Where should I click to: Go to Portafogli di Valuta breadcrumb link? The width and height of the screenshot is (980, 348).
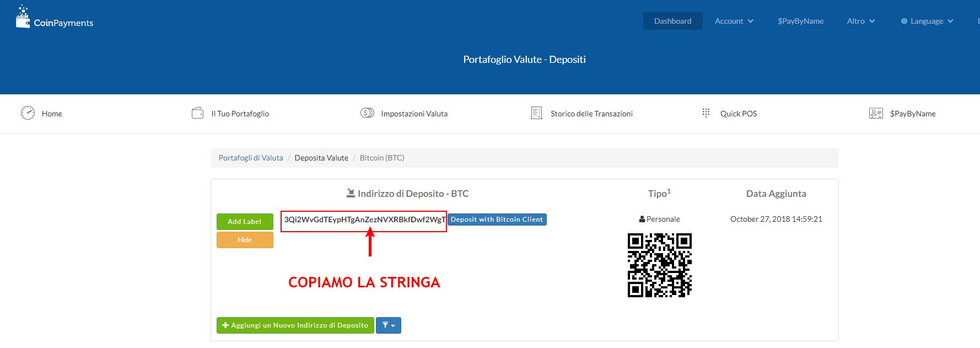251,158
